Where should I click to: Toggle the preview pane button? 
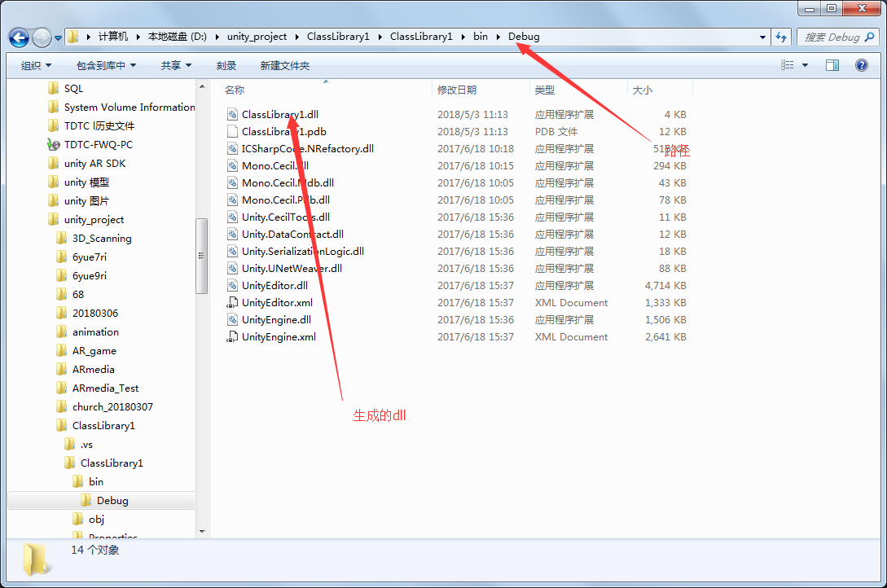click(x=832, y=65)
